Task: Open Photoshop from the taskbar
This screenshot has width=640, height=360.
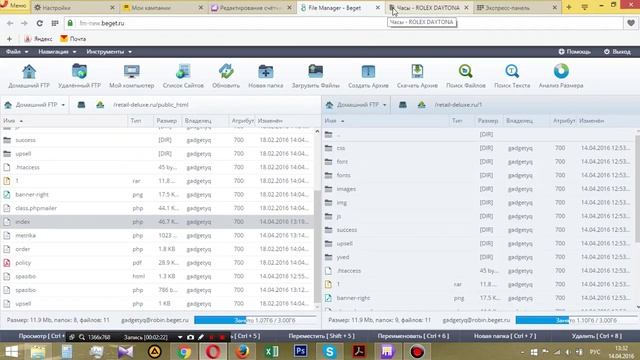Action: coord(300,351)
